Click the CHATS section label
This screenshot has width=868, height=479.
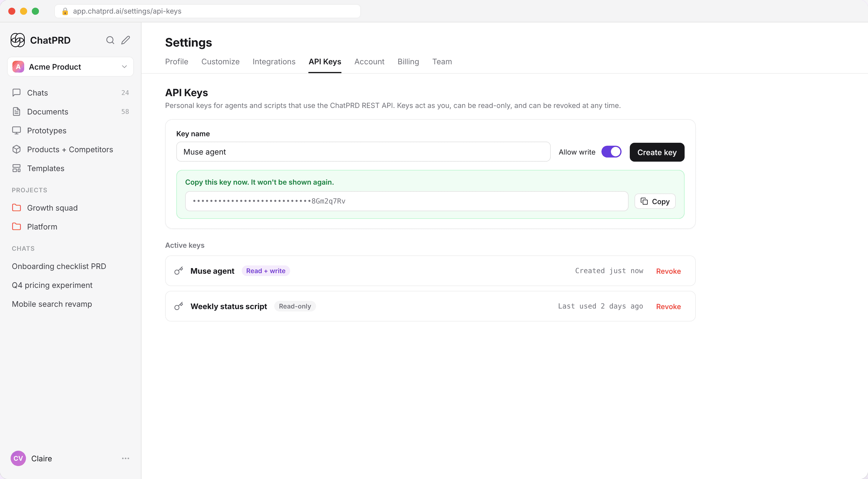tap(23, 248)
